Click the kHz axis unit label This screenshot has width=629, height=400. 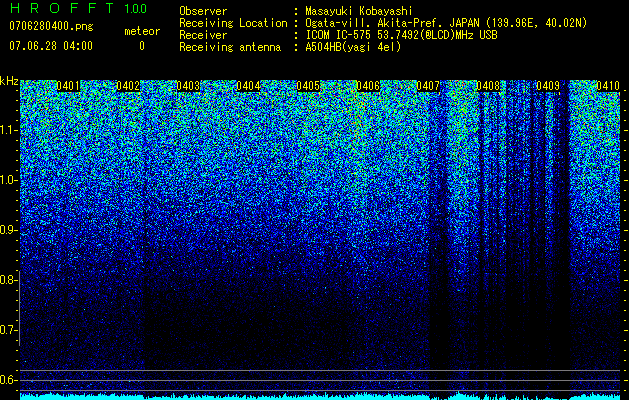[9, 81]
